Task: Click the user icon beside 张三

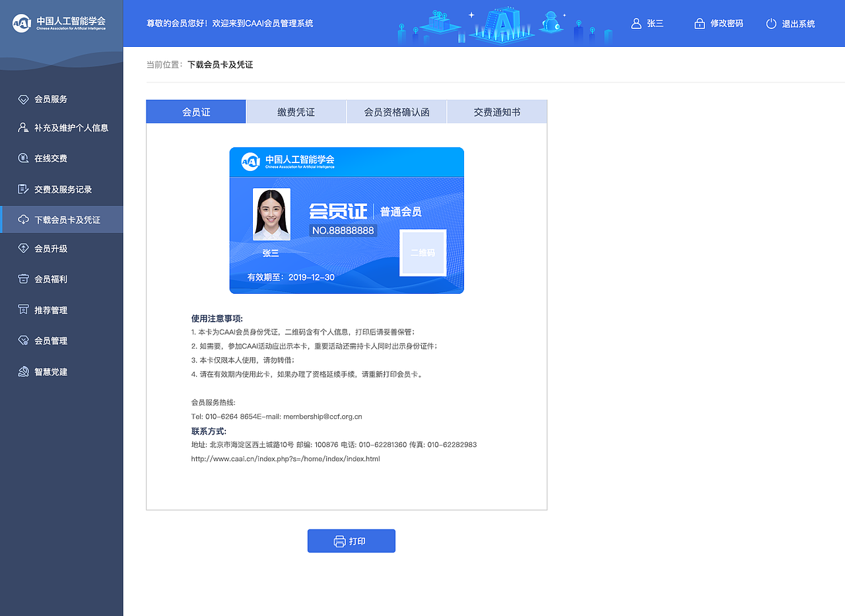Action: point(635,23)
